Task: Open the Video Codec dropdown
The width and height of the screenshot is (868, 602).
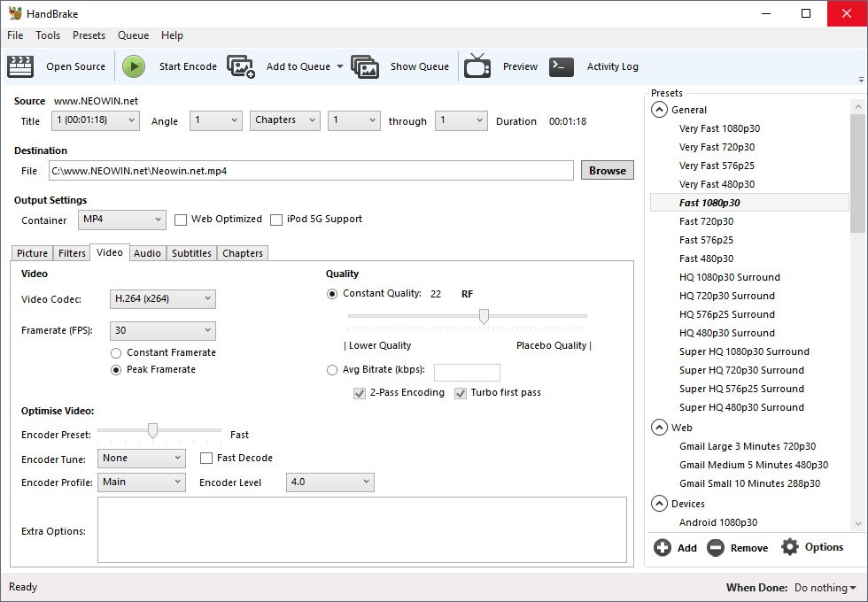Action: point(163,299)
